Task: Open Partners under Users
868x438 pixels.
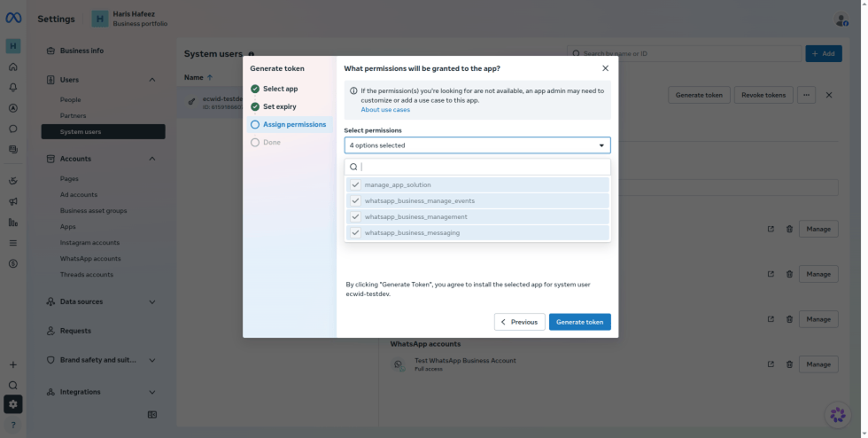Action: [x=73, y=116]
